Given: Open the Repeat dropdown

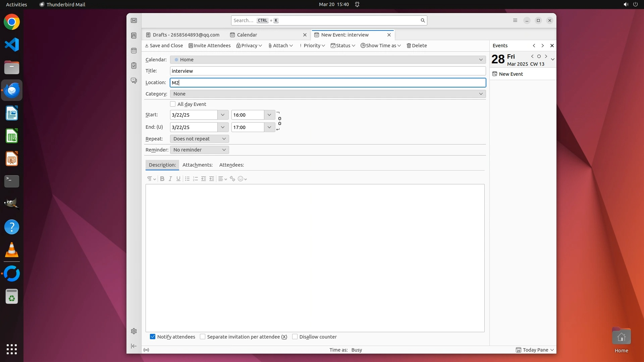Looking at the screenshot, I should click(x=199, y=139).
